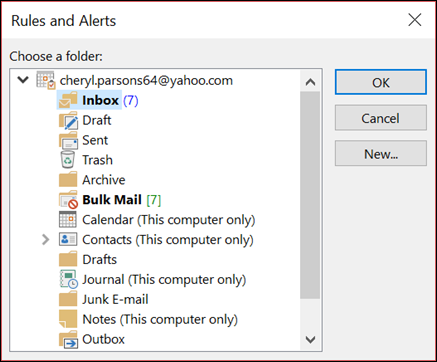
Task: Choose the Trash recycle bin icon
Action: point(68,160)
